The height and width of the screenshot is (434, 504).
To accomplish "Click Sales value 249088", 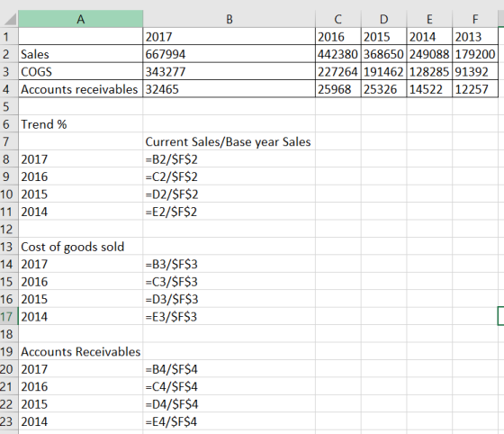I will click(x=429, y=54).
